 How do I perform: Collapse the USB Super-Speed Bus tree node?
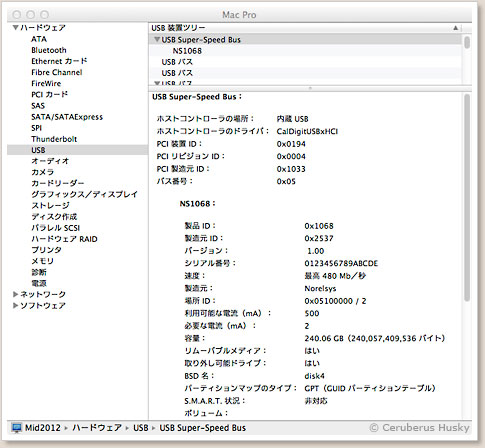[x=157, y=39]
